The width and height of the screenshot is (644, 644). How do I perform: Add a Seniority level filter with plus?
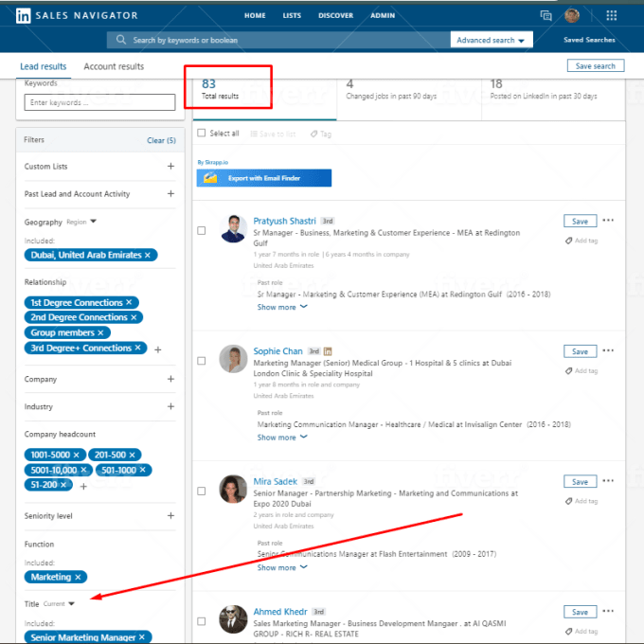click(x=170, y=515)
